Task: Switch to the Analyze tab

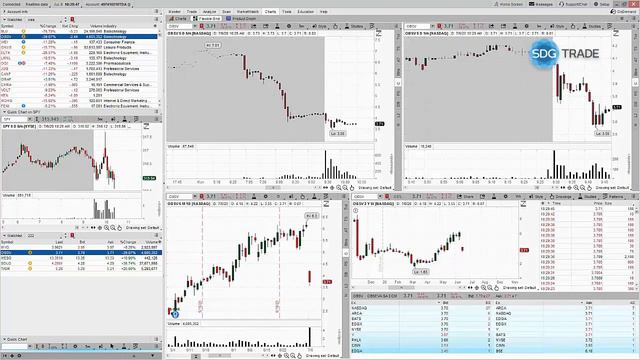Action: point(209,11)
